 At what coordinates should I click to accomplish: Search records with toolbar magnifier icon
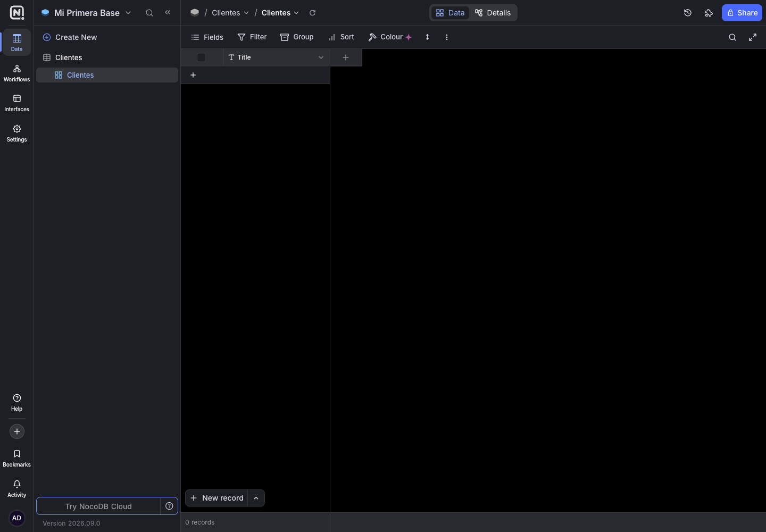pos(732,37)
